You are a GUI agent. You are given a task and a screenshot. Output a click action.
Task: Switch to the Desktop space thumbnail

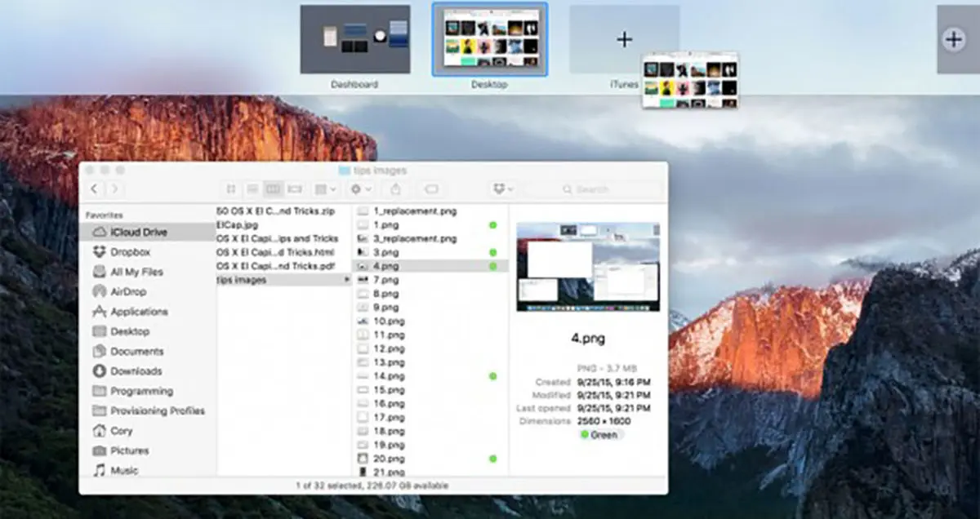coord(488,39)
